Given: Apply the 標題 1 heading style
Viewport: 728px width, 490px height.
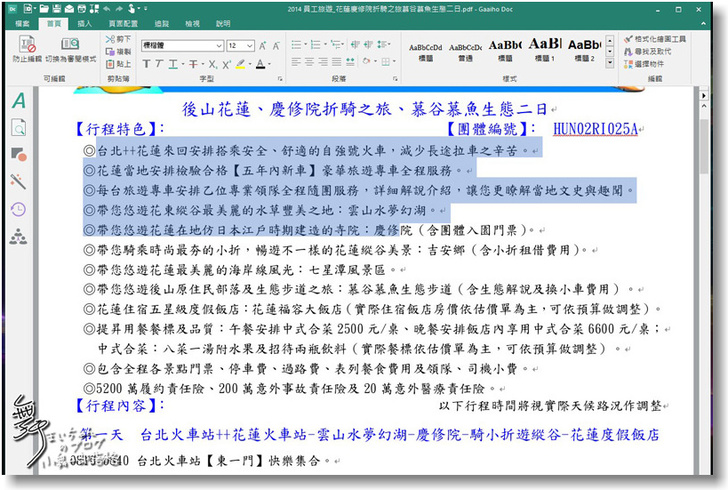Looking at the screenshot, I should point(545,48).
